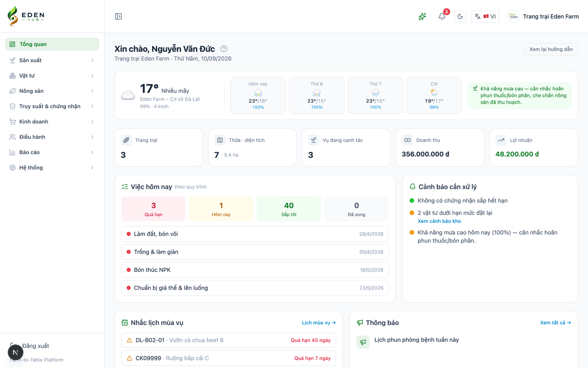Open Lịch mùa vụ link
Viewport: 588px width, 368px height.
pos(319,323)
